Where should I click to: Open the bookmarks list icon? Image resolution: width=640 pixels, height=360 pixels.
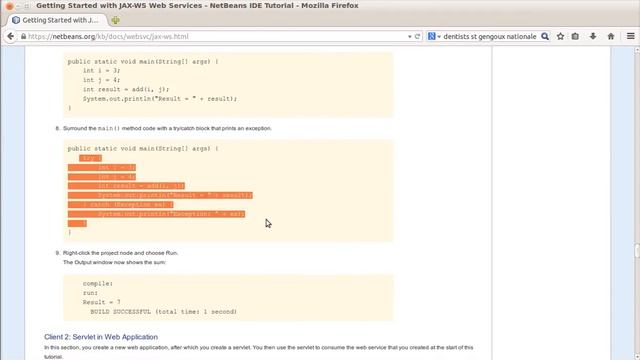(x=575, y=36)
